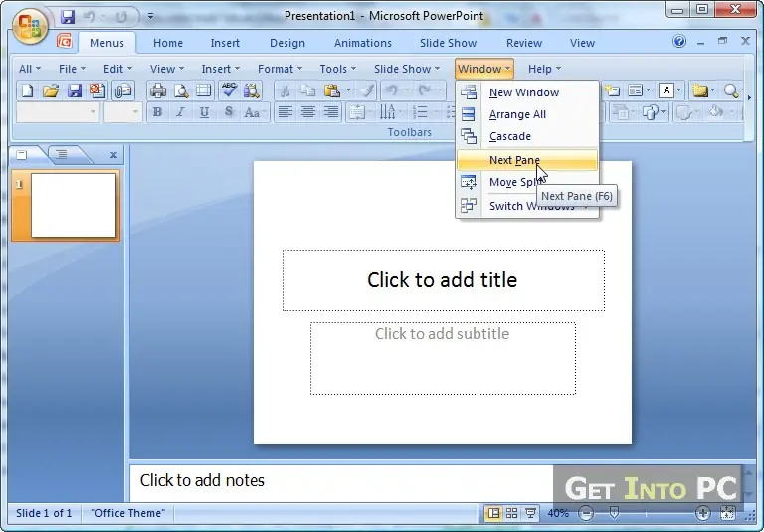Click the Send as attachment paperclip icon
Viewport: 764px width, 532px height.
tap(123, 90)
